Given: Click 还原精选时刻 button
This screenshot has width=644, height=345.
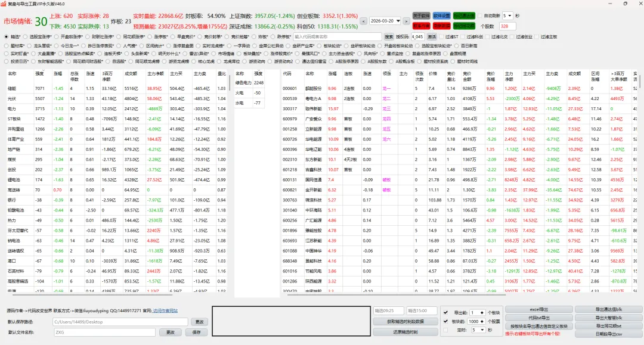Looking at the screenshot, I should [x=405, y=332].
